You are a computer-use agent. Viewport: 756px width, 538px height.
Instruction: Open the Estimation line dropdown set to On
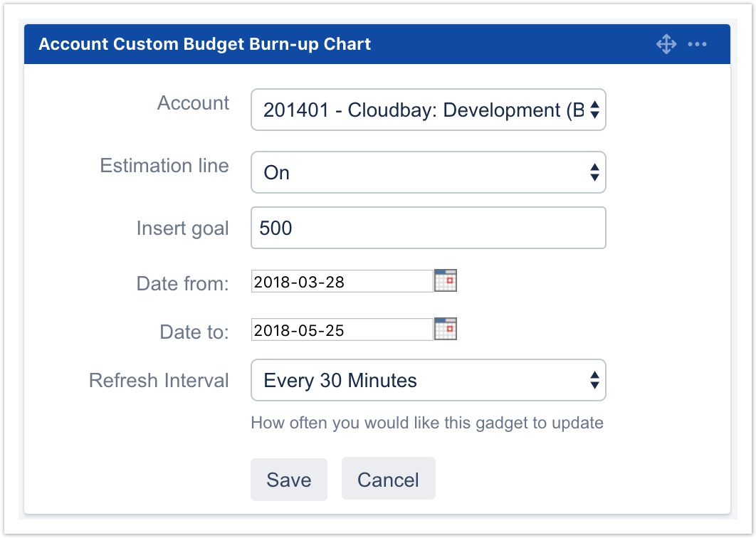coord(428,173)
